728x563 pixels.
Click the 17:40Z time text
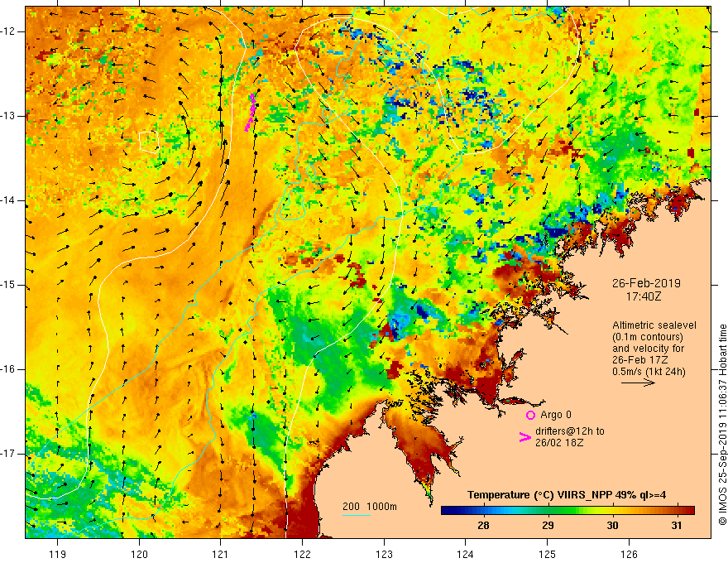tap(644, 296)
